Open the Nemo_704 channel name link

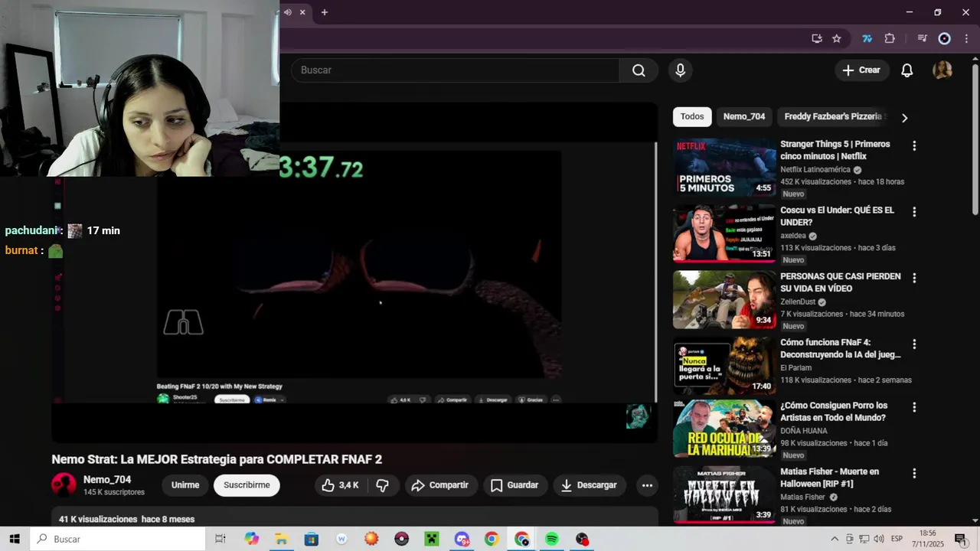[107, 480]
